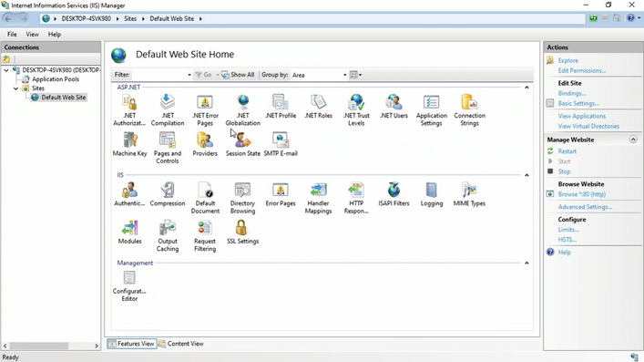
Task: Switch to Content View tab
Action: 181,344
